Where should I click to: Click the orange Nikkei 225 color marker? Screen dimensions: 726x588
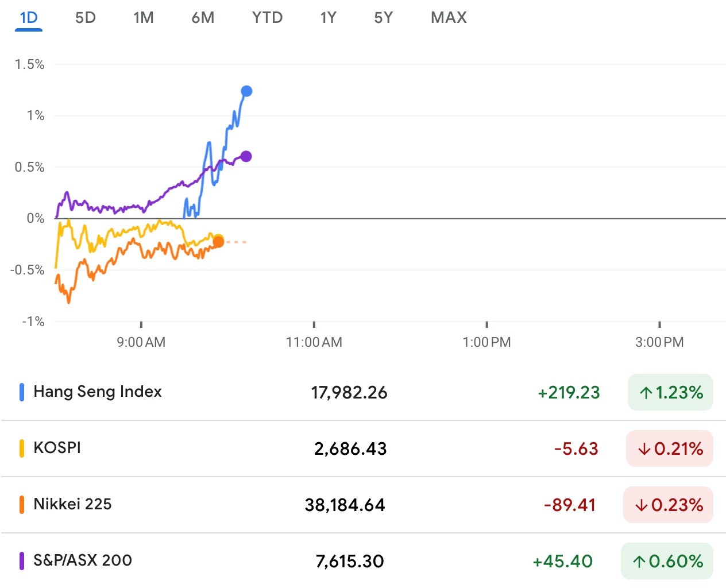pyautogui.click(x=22, y=505)
